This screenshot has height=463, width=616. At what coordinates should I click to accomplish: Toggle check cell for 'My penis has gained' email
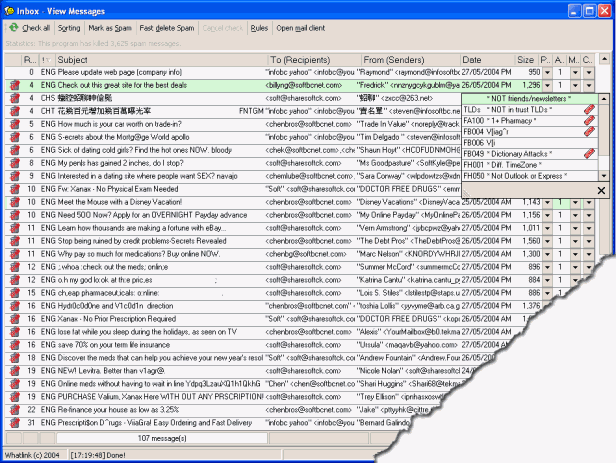14,163
